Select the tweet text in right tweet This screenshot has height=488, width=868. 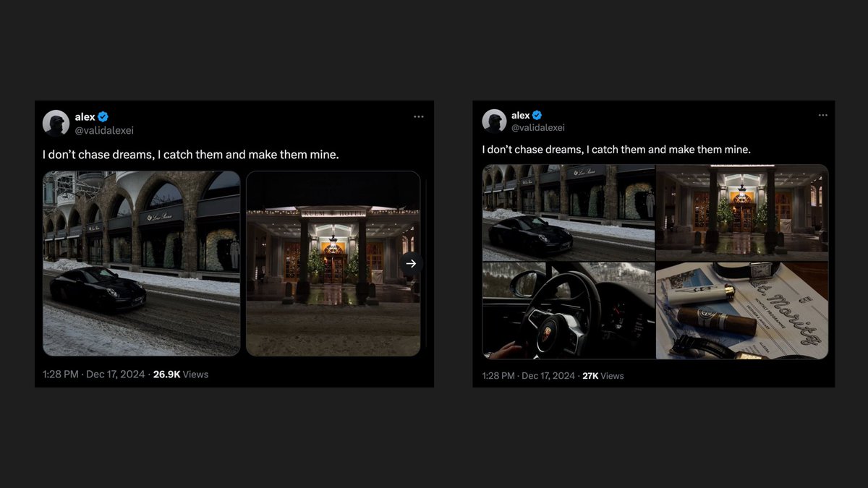pos(616,150)
